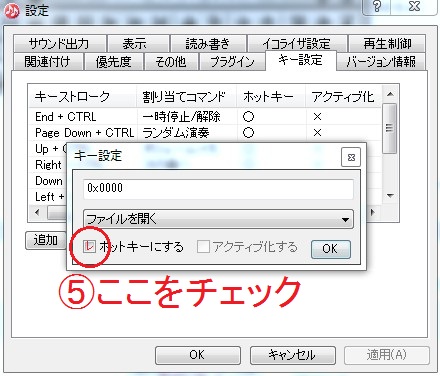Click the 0x0000 key input field
The height and width of the screenshot is (376, 440).
point(218,189)
